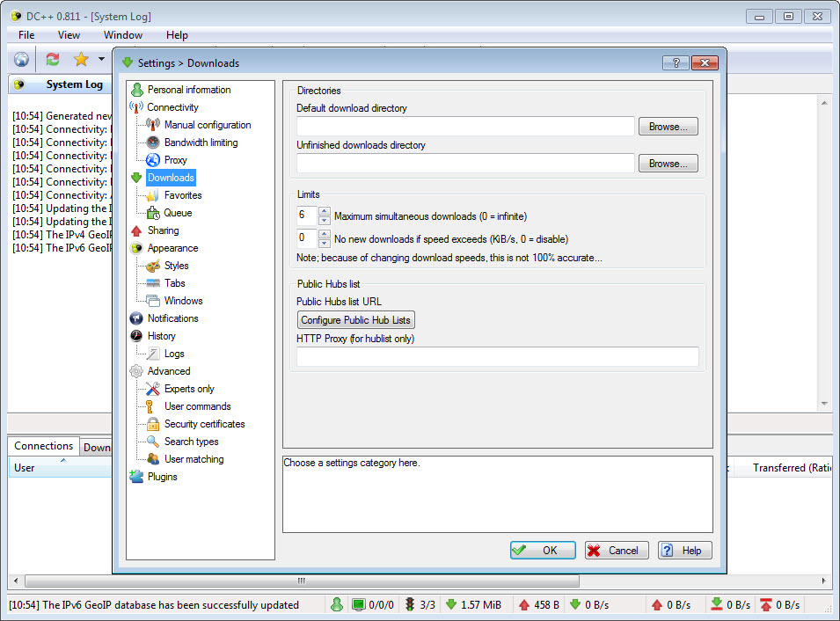Screen dimensions: 840x621
Task: Click the Plugins puzzle icon
Action: click(x=136, y=477)
